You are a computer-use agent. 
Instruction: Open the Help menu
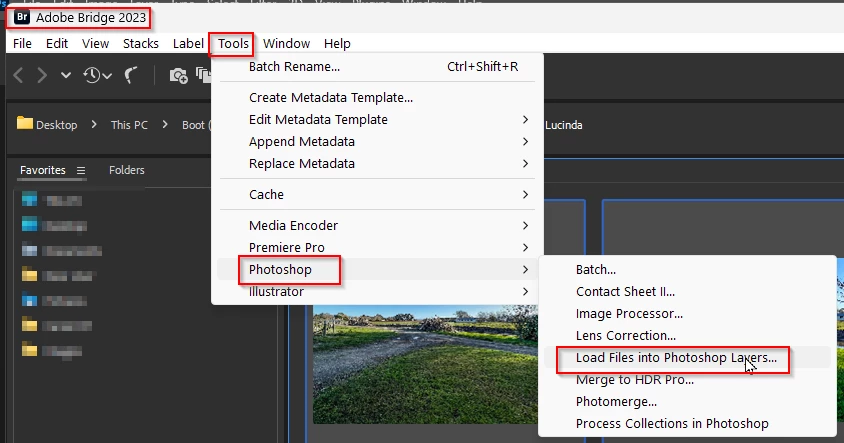[x=337, y=44]
